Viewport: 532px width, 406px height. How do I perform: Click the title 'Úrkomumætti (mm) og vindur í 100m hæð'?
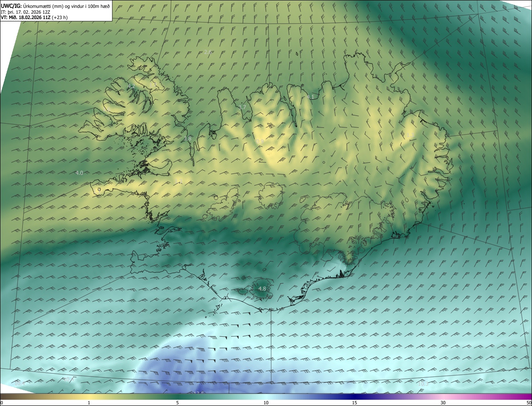click(66, 6)
